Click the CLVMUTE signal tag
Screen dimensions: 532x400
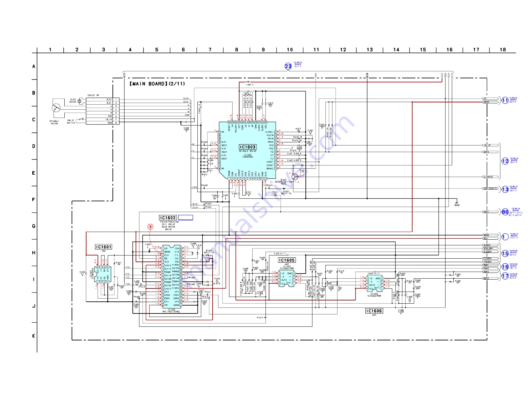(490, 177)
